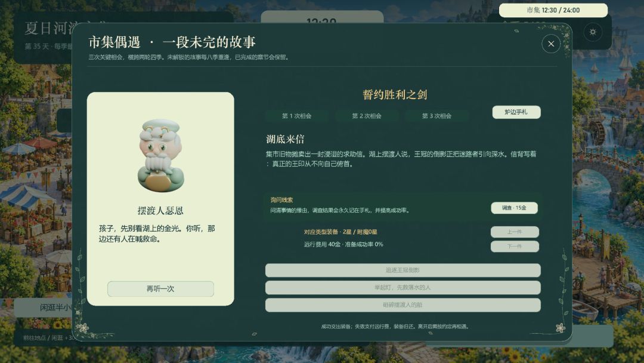
Task: Click the 询问线索 label
Action: coord(281,200)
